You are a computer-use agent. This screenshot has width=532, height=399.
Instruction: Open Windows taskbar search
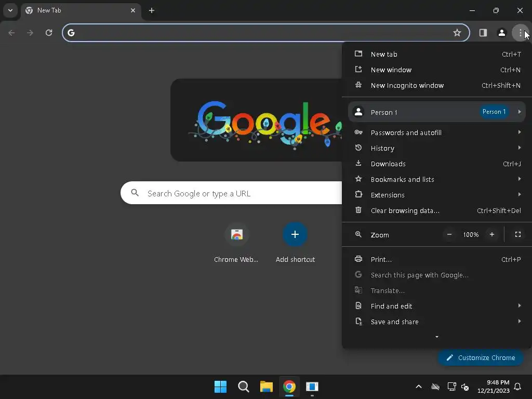pyautogui.click(x=243, y=387)
